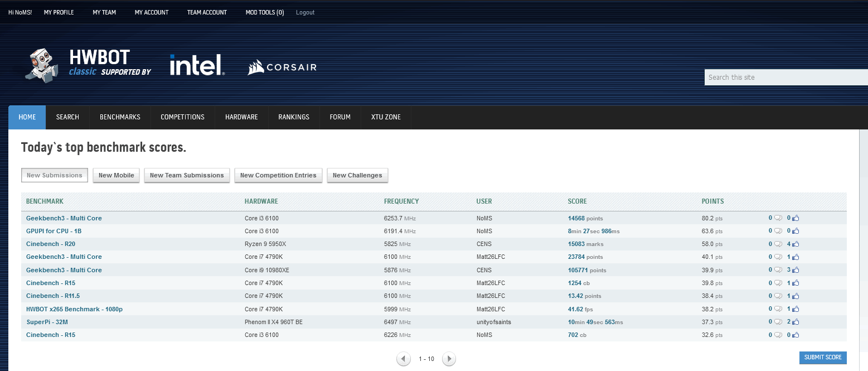
Task: Switch to the New Mobile filter
Action: 116,175
